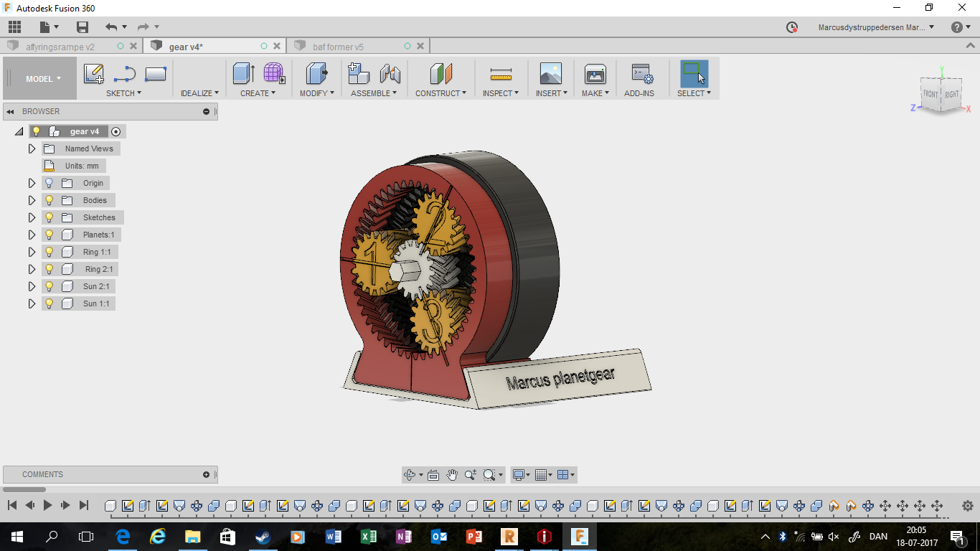
Task: Open the CONSTRUCT menu
Action: click(x=440, y=93)
